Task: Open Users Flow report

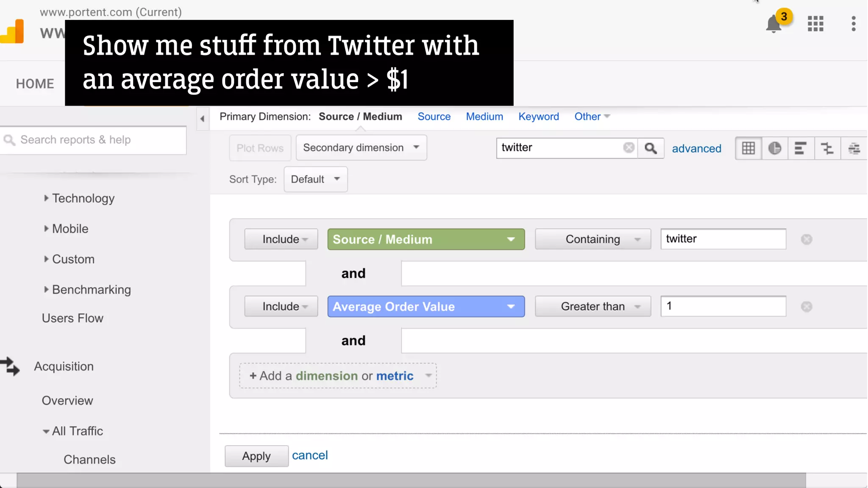Action: pyautogui.click(x=72, y=318)
